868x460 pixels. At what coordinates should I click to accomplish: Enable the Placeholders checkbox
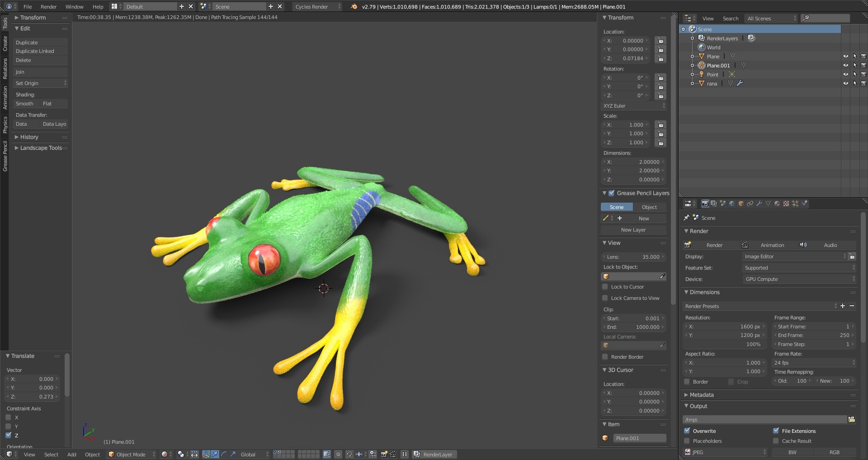pyautogui.click(x=687, y=441)
